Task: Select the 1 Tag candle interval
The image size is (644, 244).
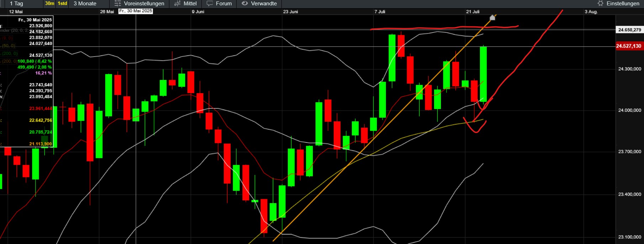Action: tap(16, 4)
